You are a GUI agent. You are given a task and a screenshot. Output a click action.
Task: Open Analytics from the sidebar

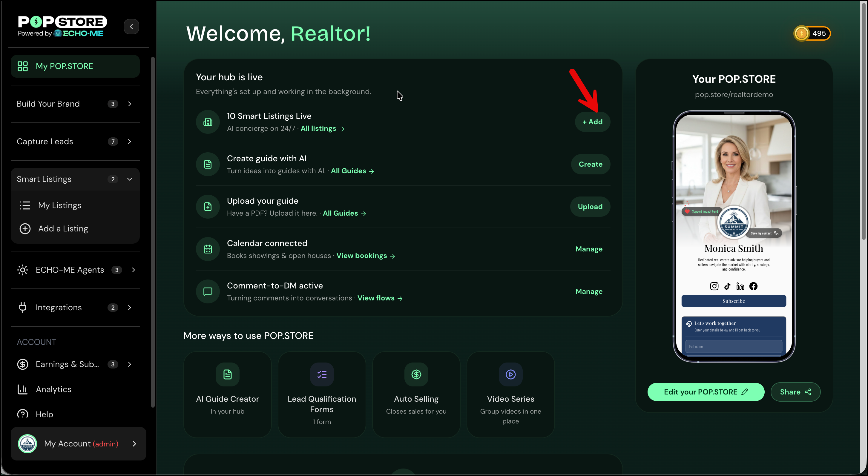[x=53, y=389]
